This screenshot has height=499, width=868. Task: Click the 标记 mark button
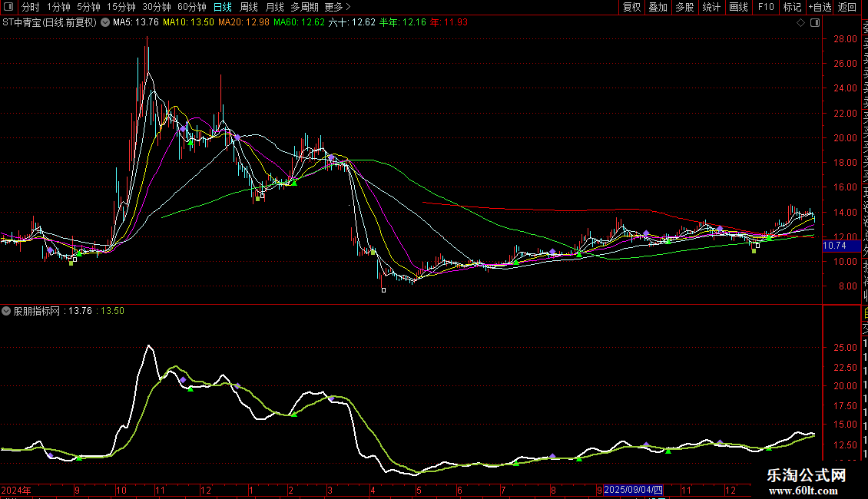(x=792, y=7)
